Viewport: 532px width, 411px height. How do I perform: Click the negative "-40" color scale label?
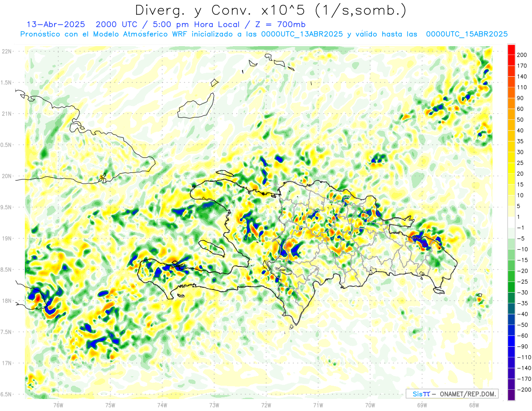click(521, 314)
